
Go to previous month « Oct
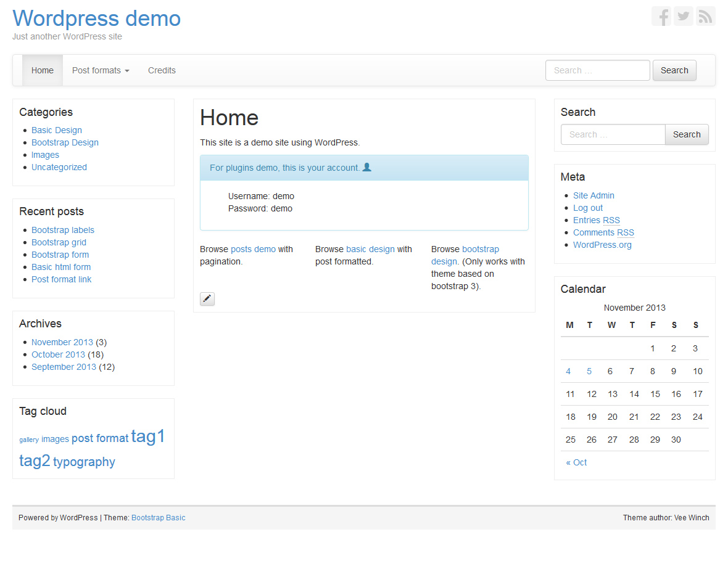click(576, 462)
